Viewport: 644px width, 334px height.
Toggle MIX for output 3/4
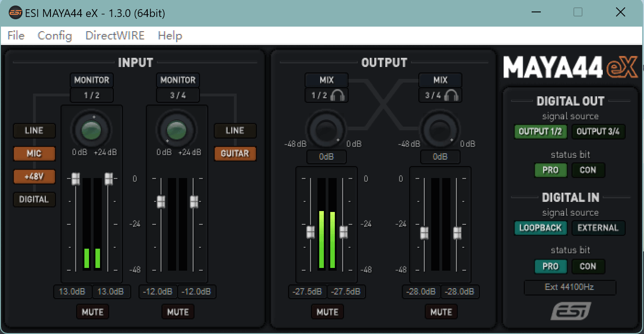440,80
